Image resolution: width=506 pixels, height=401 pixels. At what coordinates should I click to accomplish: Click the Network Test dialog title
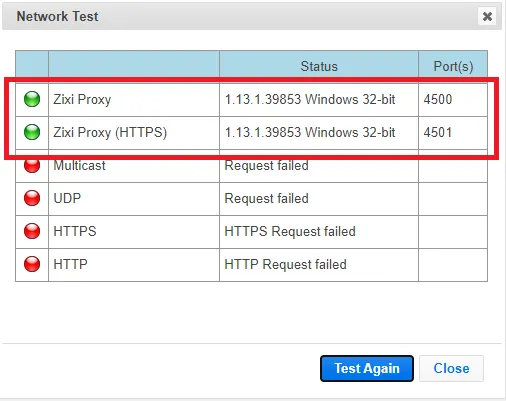click(x=57, y=16)
